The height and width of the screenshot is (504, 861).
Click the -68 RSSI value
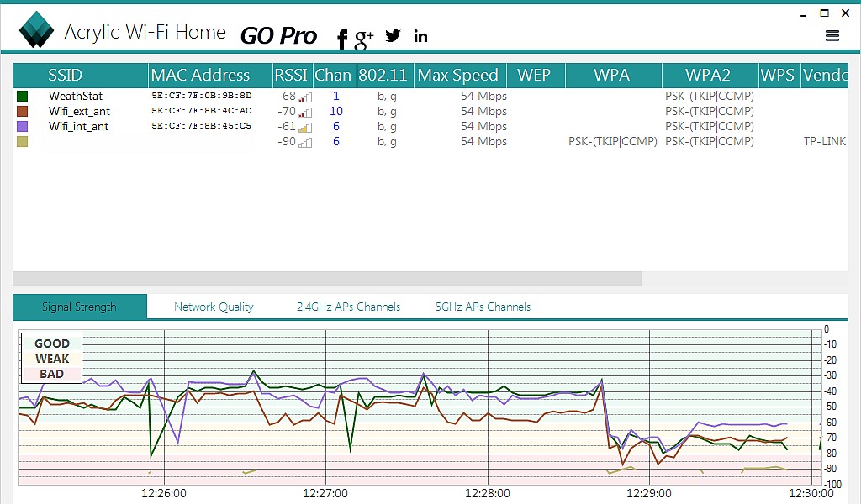tap(287, 96)
